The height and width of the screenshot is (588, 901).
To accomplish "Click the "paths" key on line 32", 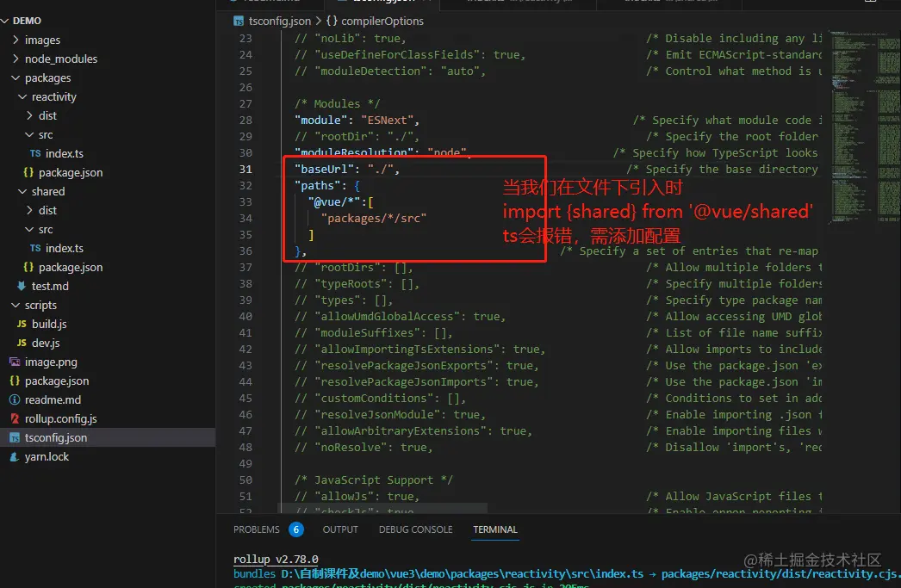I will [x=318, y=185].
